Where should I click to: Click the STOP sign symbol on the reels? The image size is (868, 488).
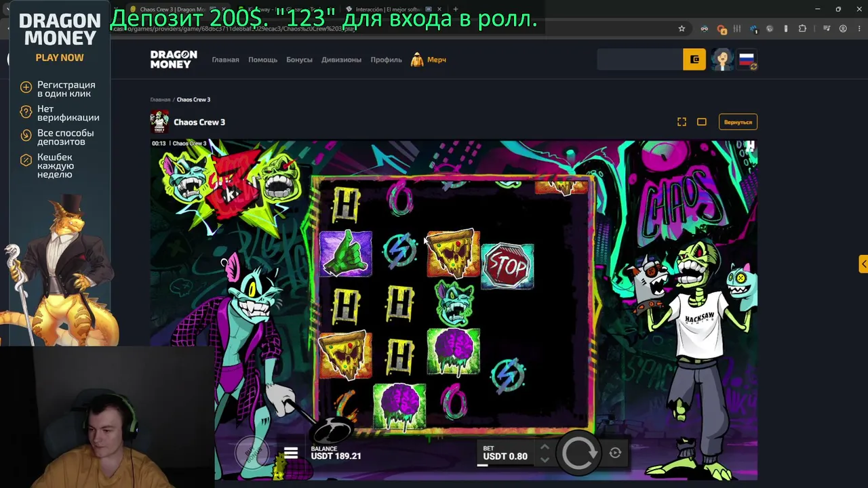tap(507, 266)
